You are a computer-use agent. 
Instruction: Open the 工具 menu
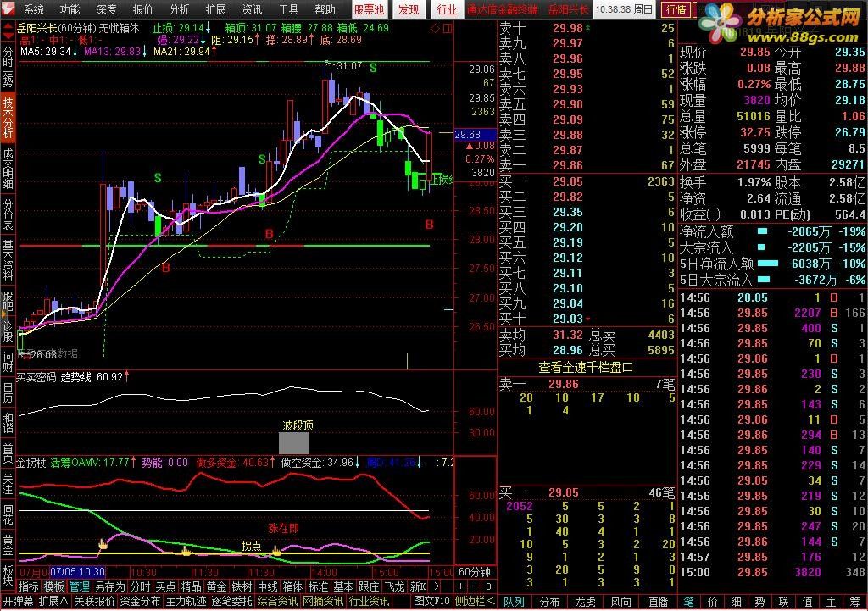coord(288,9)
